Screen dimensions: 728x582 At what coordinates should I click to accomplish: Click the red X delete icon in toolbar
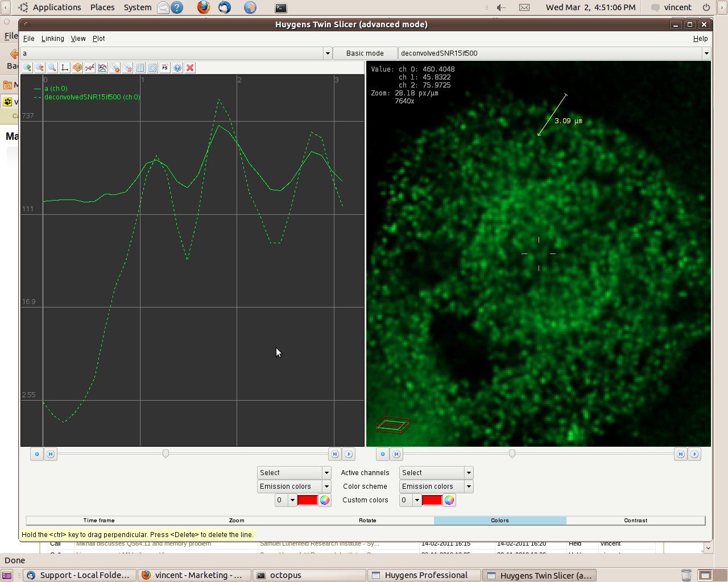[x=190, y=68]
